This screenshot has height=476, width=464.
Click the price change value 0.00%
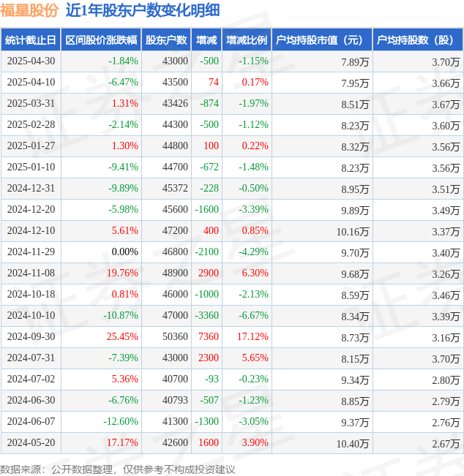coord(125,252)
